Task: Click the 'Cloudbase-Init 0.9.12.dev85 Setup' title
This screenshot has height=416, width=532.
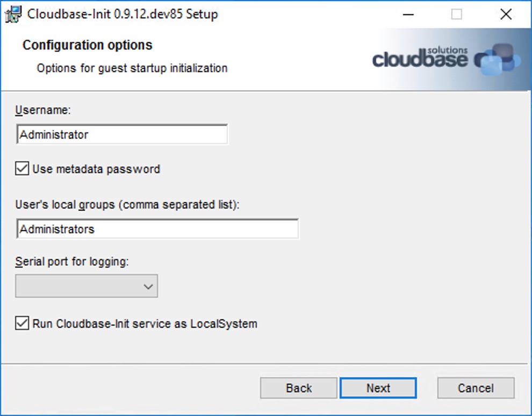Action: tap(121, 14)
